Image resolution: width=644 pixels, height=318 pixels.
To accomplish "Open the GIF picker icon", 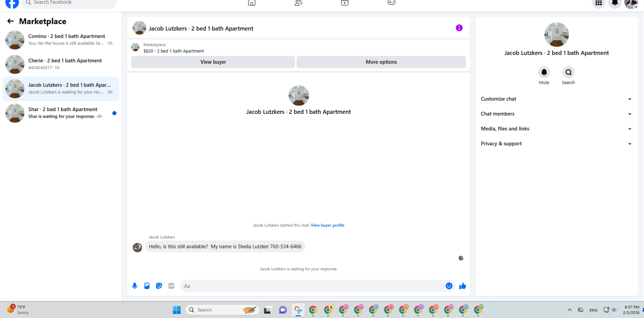I will (x=171, y=286).
